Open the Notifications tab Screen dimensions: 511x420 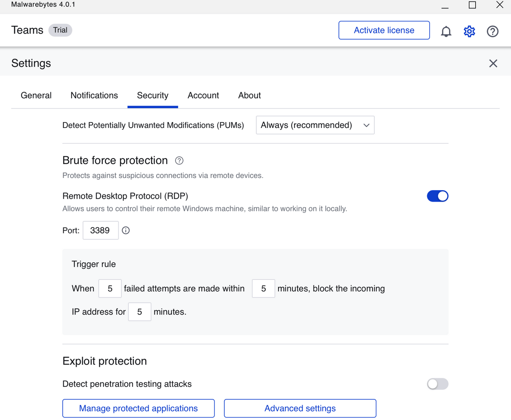[94, 96]
